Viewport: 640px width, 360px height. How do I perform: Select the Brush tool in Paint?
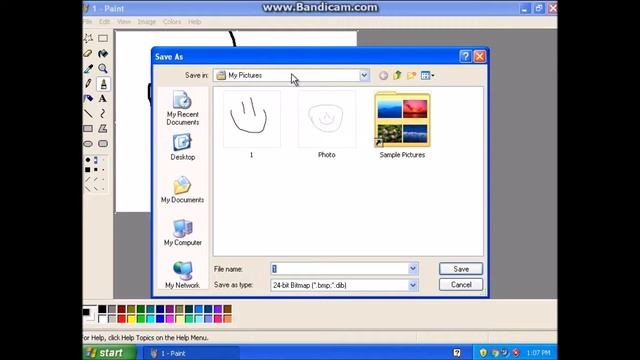(x=103, y=84)
